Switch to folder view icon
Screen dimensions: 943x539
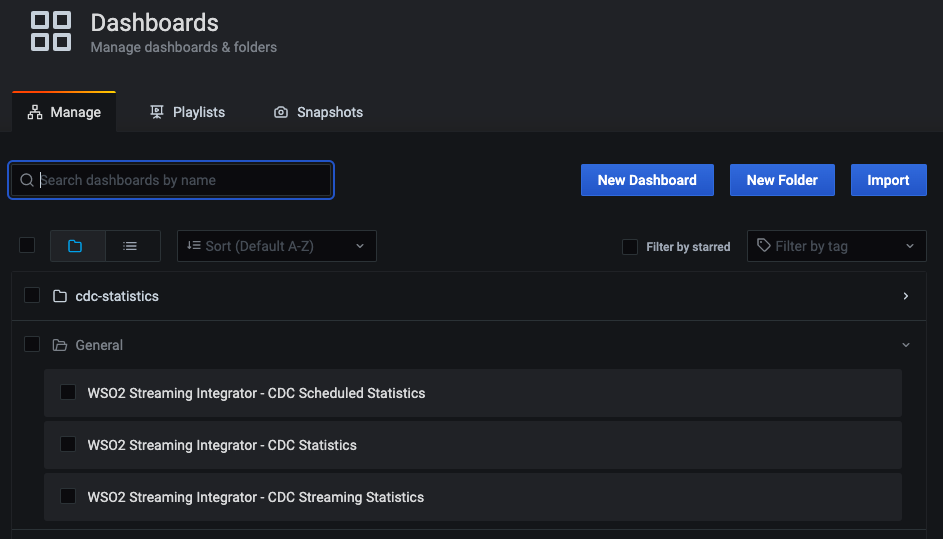[x=75, y=246]
